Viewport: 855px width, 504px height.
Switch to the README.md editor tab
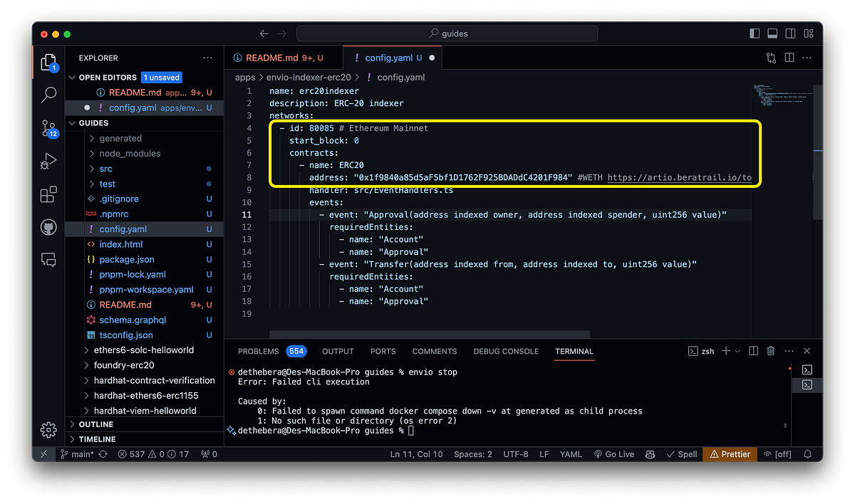(283, 58)
